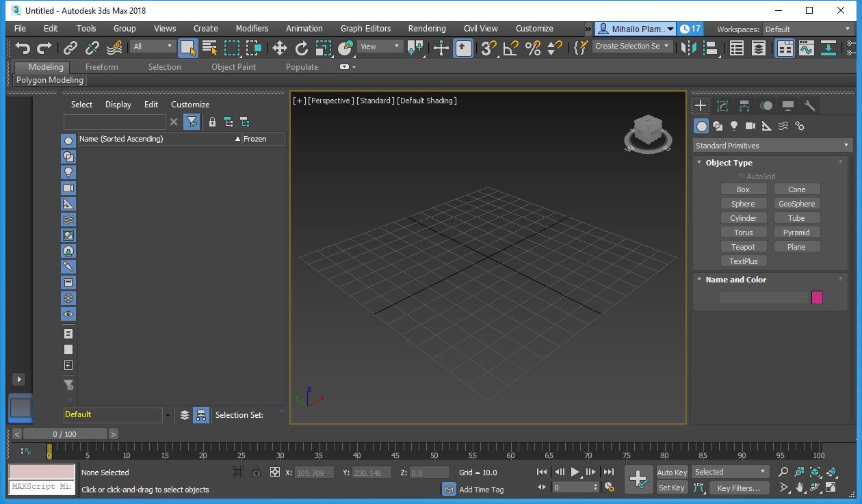862x504 pixels.
Task: Open the Utilities wrench panel
Action: (x=810, y=106)
